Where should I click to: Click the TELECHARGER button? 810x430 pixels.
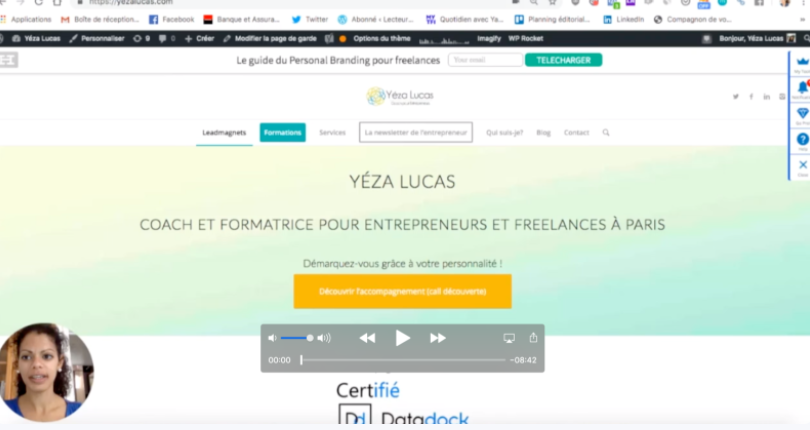pyautogui.click(x=564, y=60)
